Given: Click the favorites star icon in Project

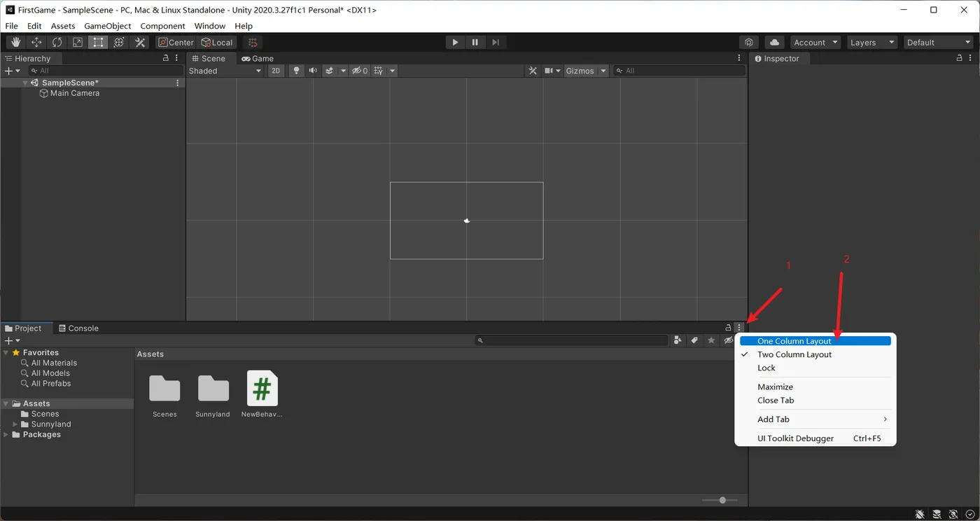Looking at the screenshot, I should coord(711,340).
